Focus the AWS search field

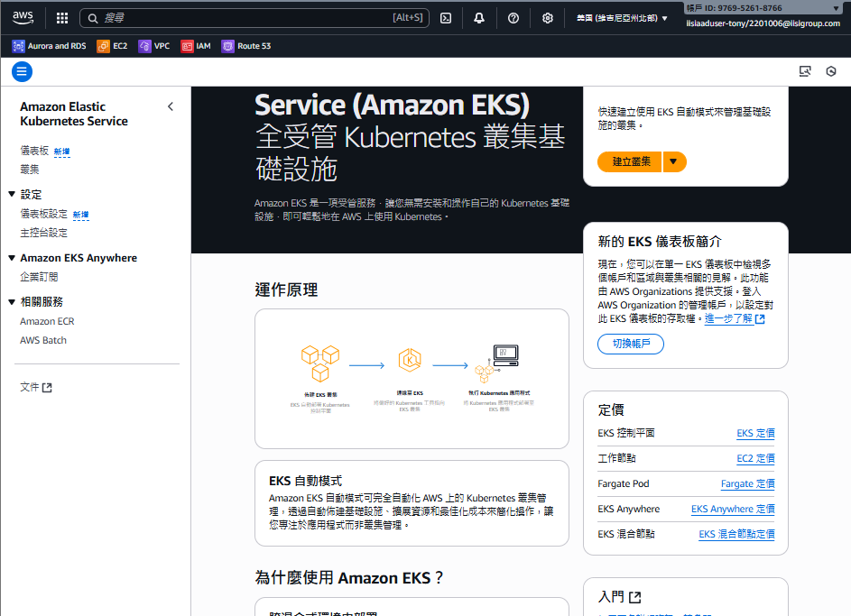(254, 18)
